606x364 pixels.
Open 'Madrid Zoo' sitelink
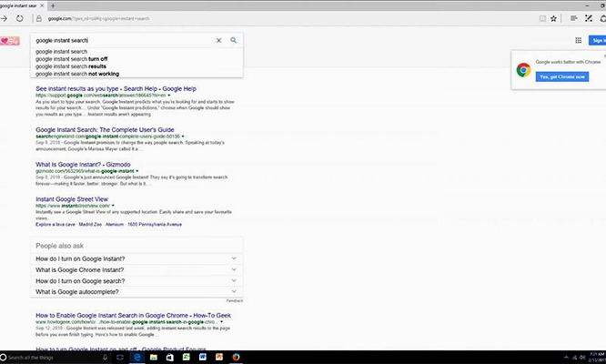(x=90, y=224)
